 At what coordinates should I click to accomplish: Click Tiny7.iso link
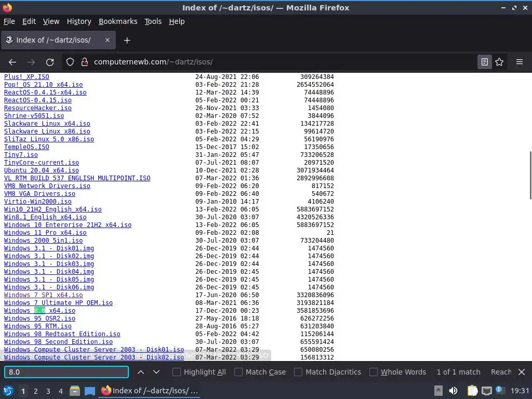pyautogui.click(x=21, y=155)
